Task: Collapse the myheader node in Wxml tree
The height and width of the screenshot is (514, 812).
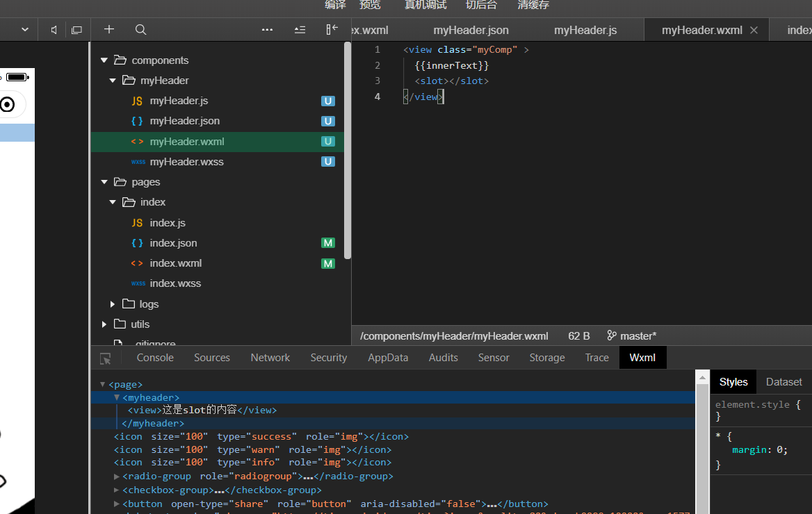Action: click(117, 397)
